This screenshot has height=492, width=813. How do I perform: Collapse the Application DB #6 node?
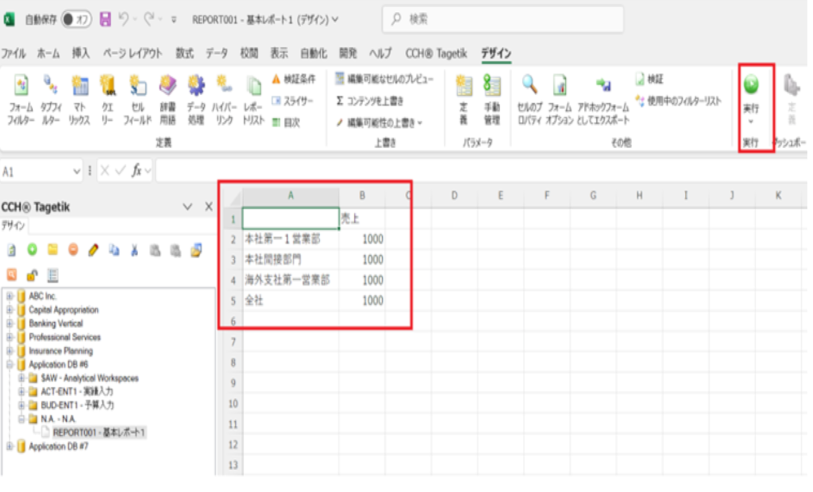click(10, 365)
